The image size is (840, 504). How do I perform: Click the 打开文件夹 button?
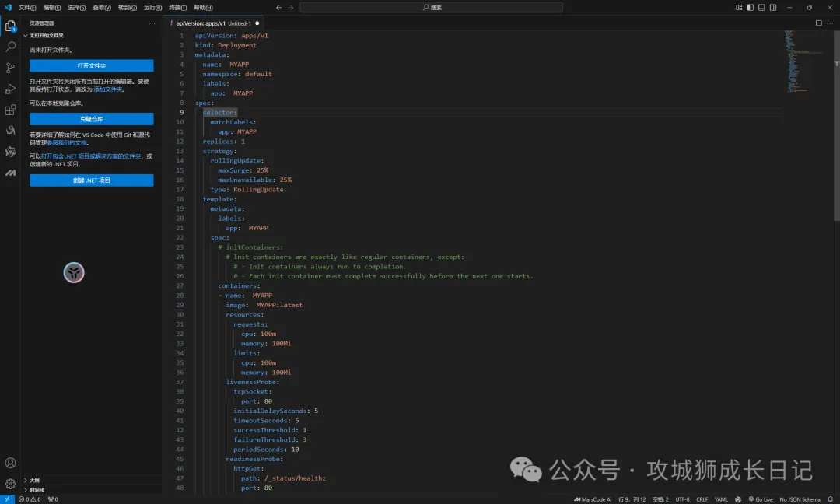click(91, 66)
